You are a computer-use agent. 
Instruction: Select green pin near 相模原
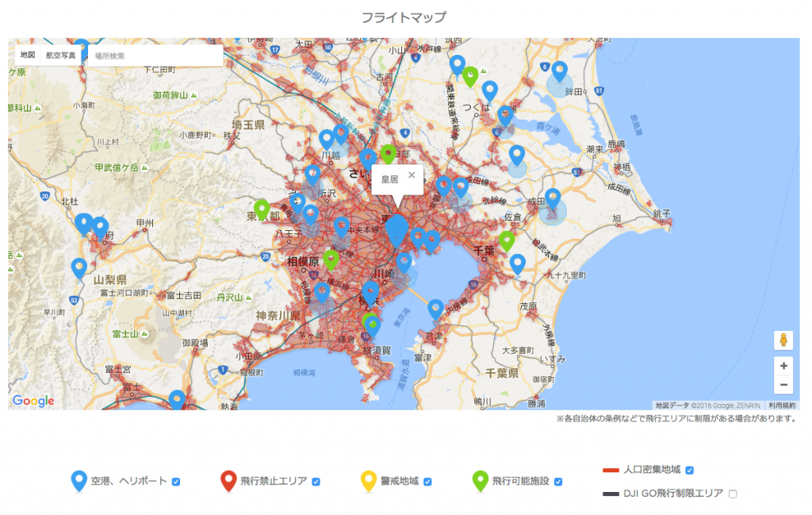pyautogui.click(x=331, y=259)
